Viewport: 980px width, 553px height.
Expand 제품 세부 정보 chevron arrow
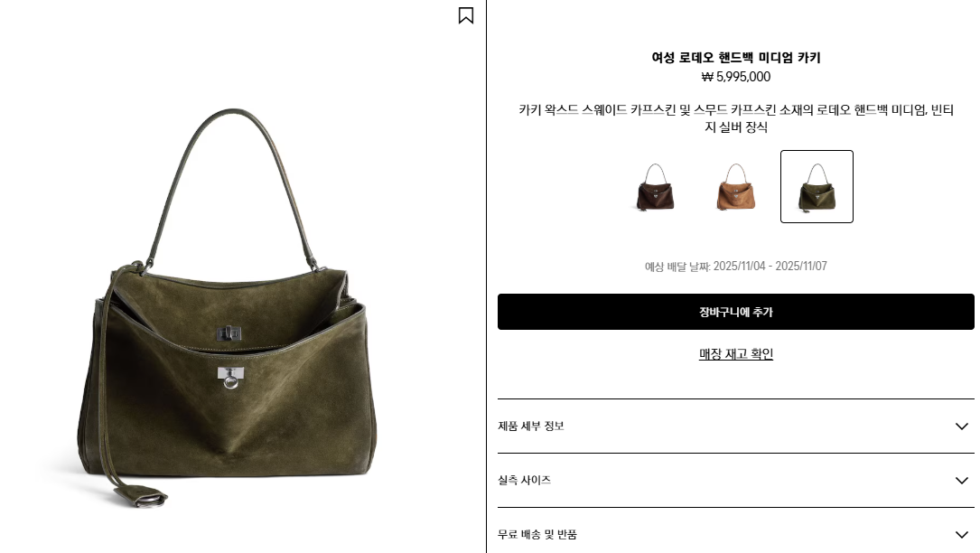961,426
